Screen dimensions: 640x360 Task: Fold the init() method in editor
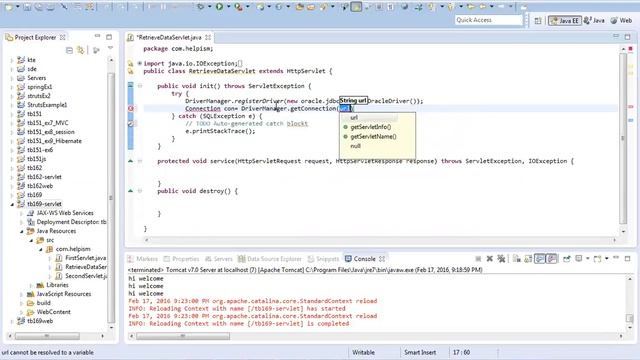click(x=140, y=86)
